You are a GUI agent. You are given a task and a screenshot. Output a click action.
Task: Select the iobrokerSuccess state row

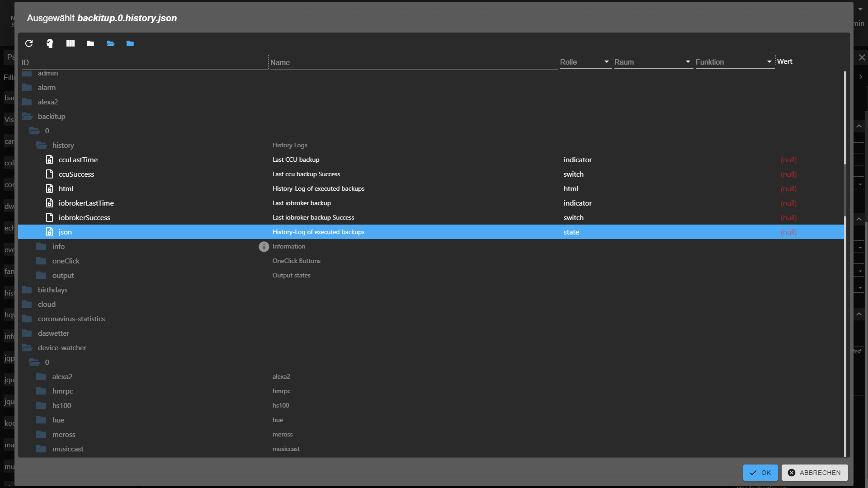85,218
